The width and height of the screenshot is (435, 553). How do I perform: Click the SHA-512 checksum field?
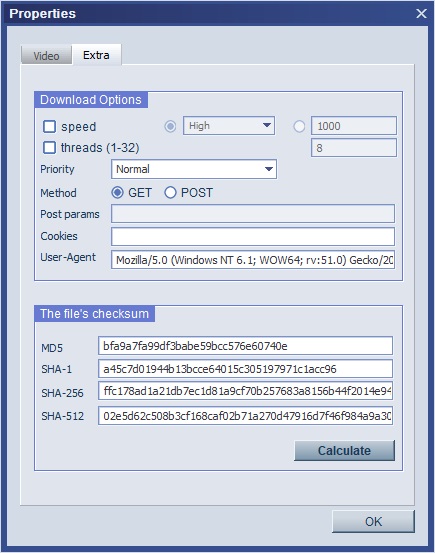pyautogui.click(x=245, y=416)
